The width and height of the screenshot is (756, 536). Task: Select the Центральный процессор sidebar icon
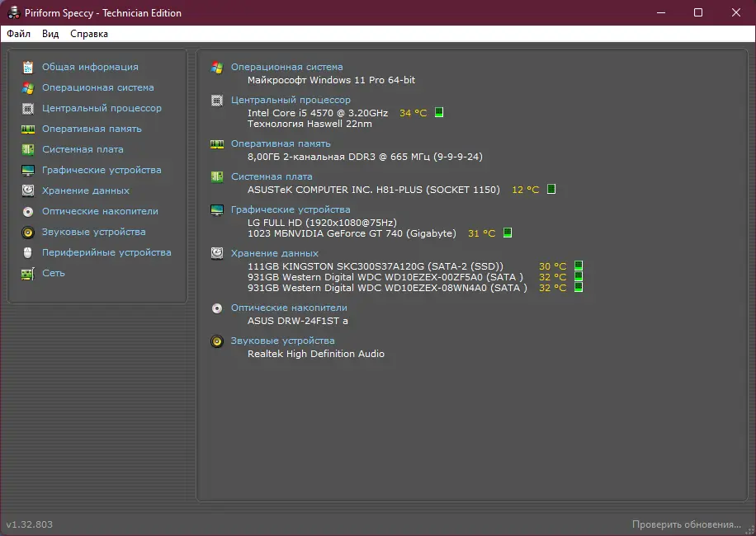coord(30,108)
